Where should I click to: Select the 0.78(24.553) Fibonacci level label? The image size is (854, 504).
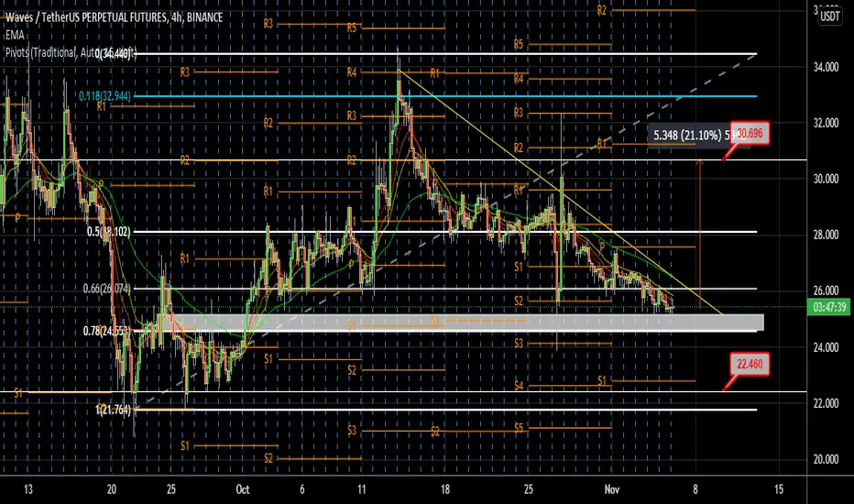[106, 331]
